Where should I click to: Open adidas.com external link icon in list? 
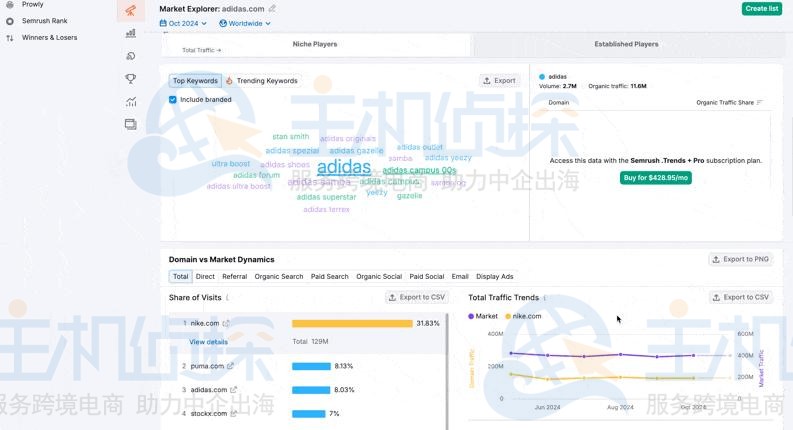click(233, 390)
